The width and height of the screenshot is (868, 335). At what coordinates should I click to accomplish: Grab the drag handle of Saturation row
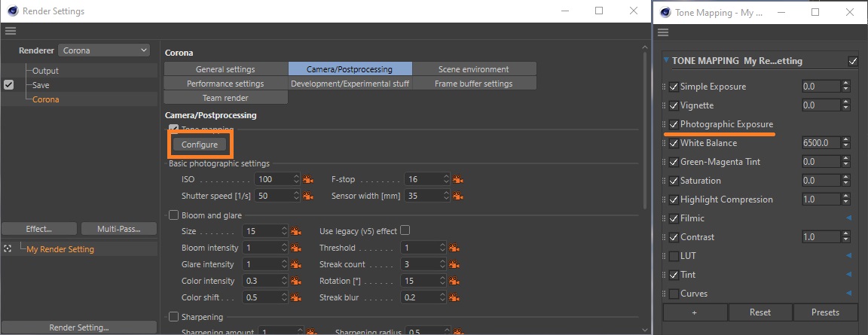click(x=665, y=181)
